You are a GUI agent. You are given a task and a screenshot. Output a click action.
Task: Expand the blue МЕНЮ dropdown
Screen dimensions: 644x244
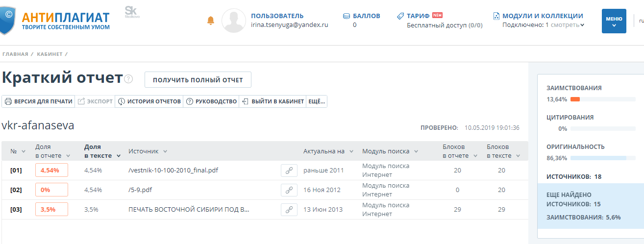[614, 21]
